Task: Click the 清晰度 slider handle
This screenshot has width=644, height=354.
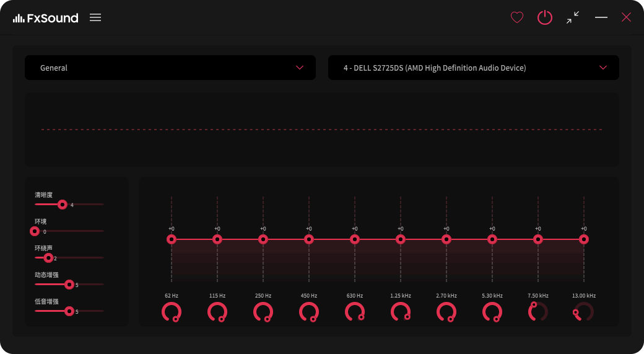Action: click(62, 204)
